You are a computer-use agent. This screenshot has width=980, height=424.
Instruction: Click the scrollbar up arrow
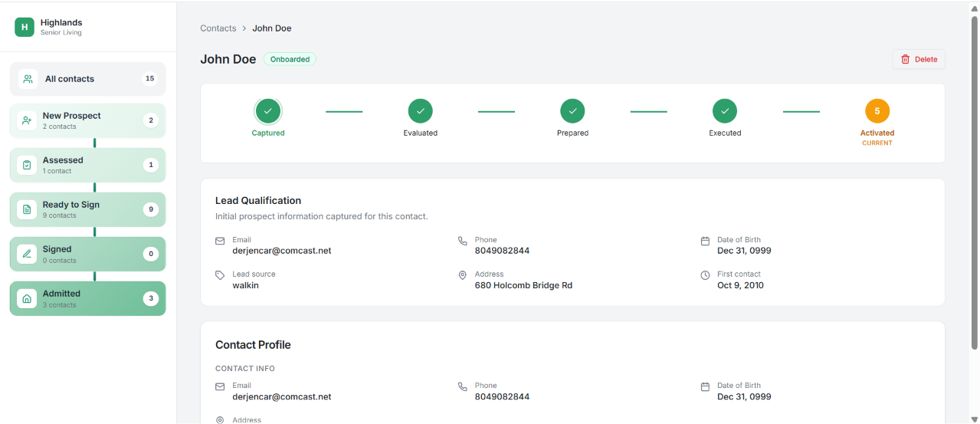point(975,7)
